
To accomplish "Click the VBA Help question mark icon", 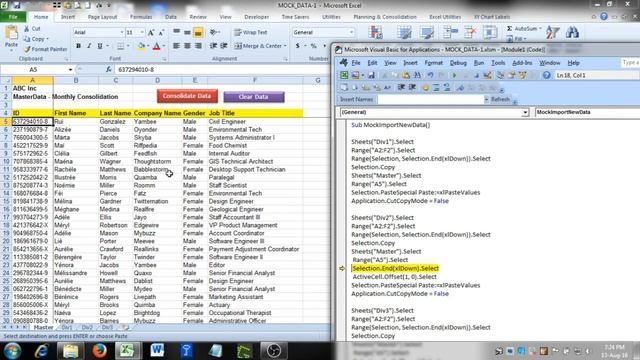I will (547, 75).
